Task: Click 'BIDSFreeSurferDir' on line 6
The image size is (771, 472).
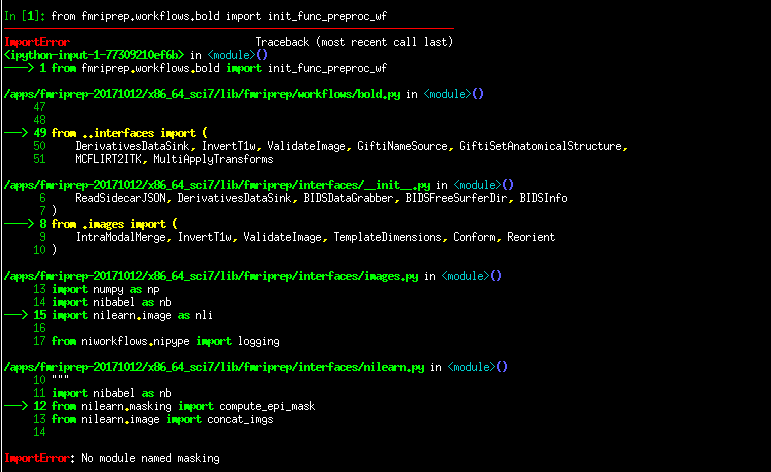Action: tap(456, 198)
